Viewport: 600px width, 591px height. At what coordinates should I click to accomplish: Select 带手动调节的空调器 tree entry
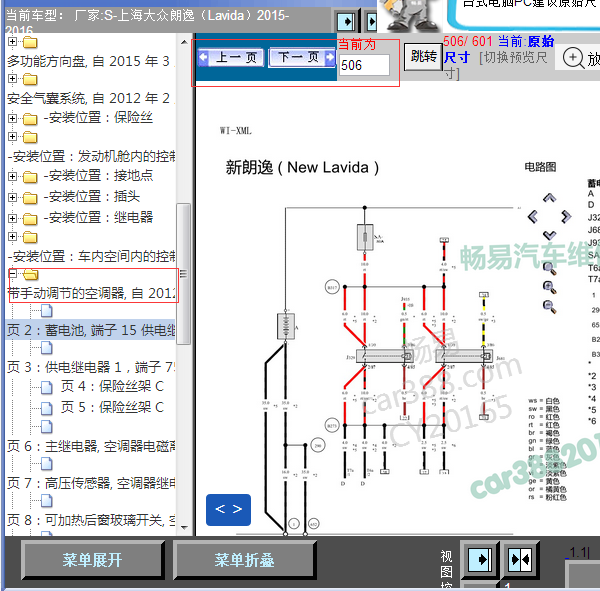91,293
